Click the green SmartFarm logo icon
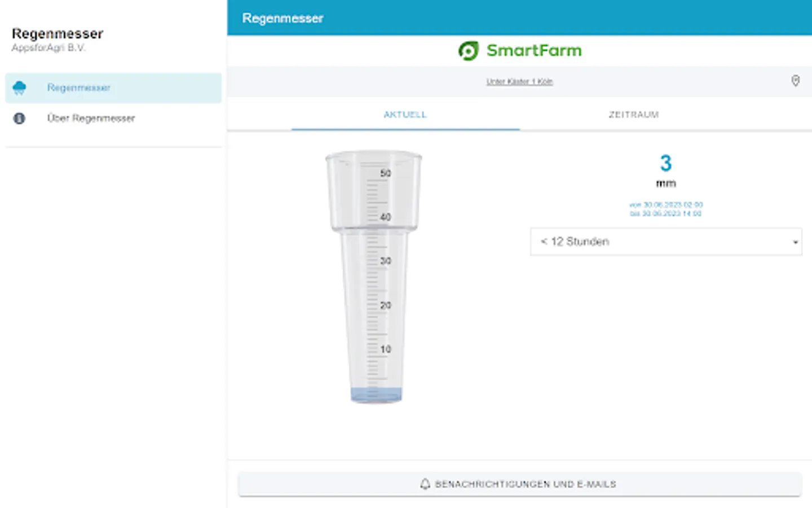This screenshot has height=508, width=812. coord(468,51)
